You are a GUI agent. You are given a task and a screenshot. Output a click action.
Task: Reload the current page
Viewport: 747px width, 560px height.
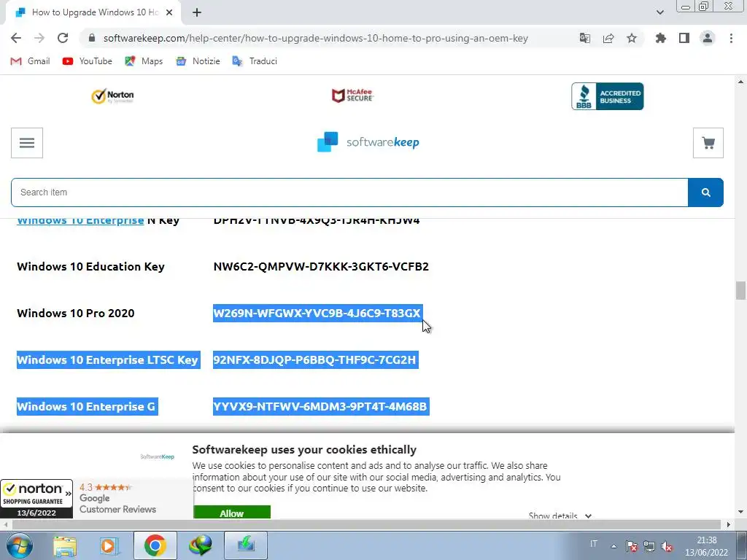click(63, 38)
